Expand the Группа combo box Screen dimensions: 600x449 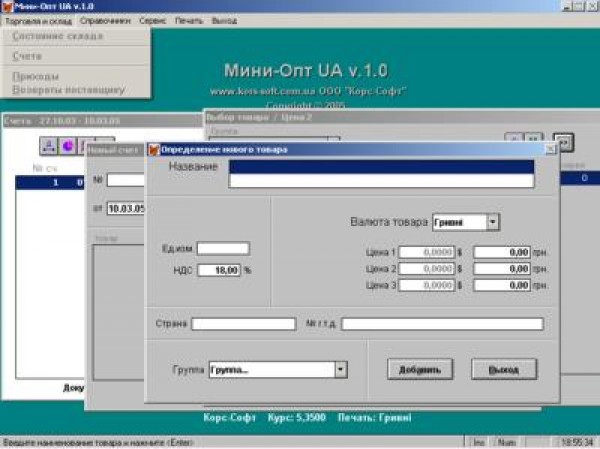click(340, 369)
